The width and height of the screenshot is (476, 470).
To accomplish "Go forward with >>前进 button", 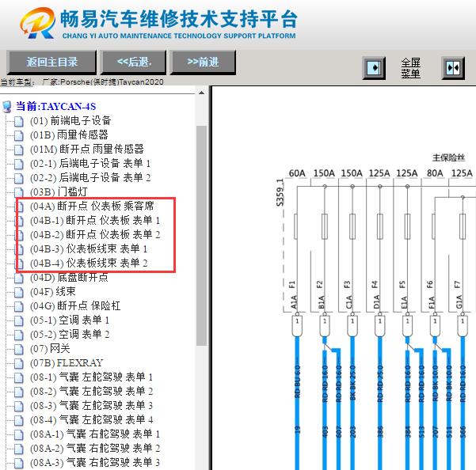I will point(203,63).
